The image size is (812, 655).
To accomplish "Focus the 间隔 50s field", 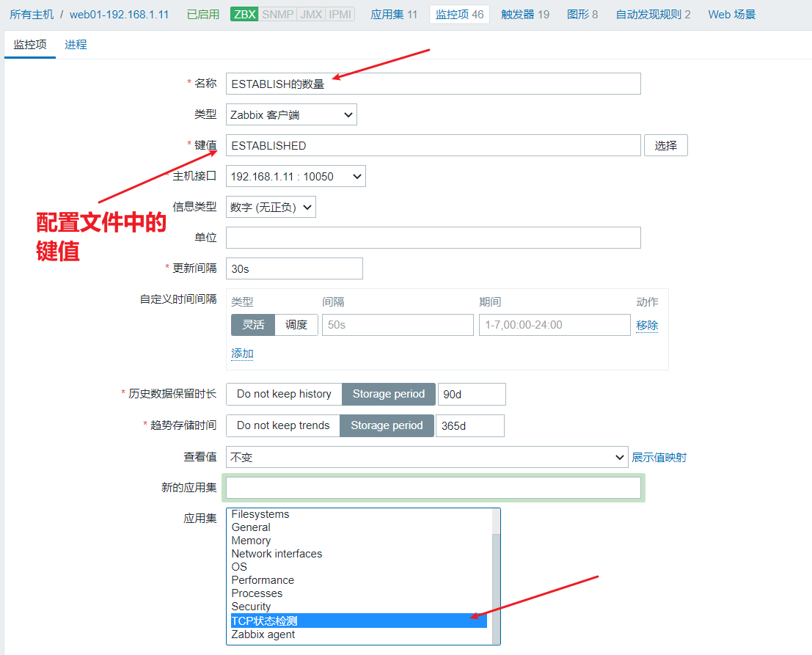I will tap(398, 325).
